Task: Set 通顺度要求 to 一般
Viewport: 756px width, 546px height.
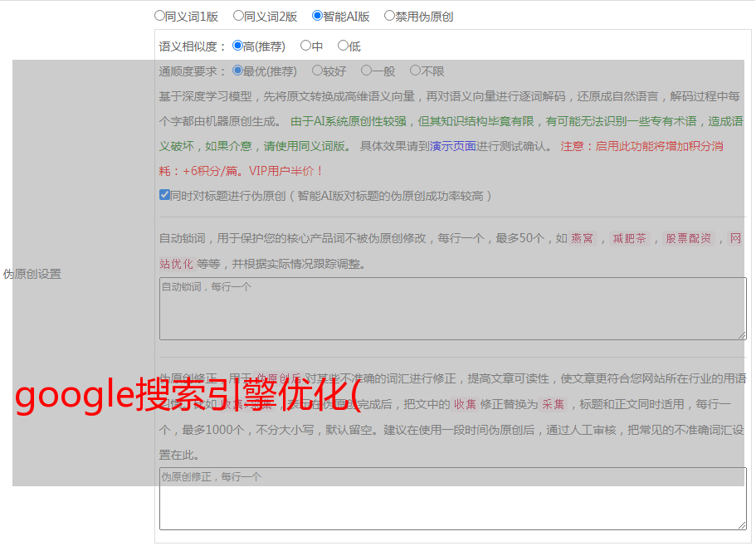Action: (366, 71)
